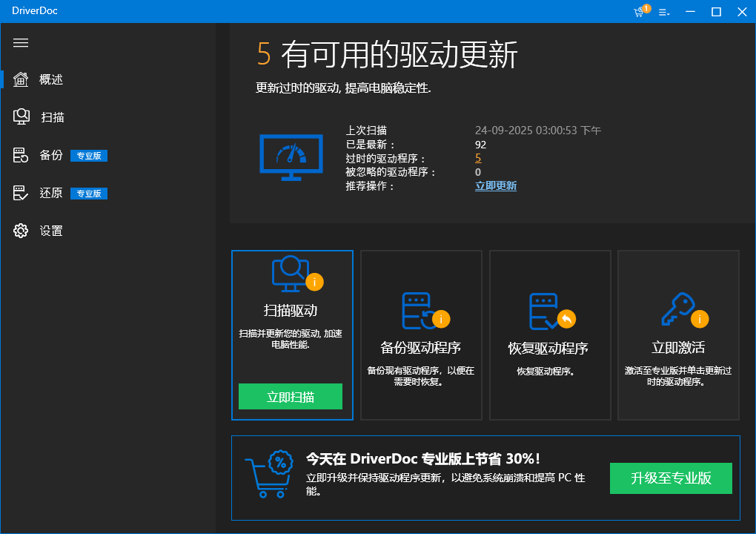The width and height of the screenshot is (756, 534).
Task: Click the 备份 server icon in sidebar
Action: point(21,155)
